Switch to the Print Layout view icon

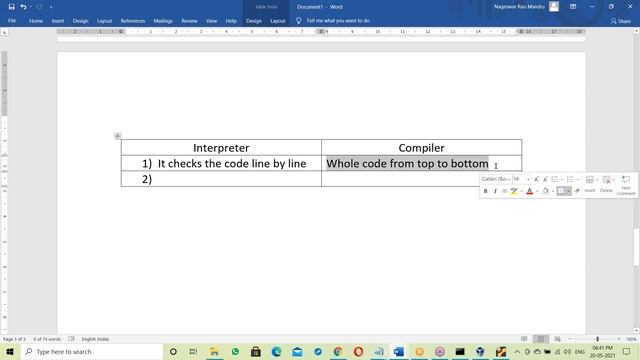[x=541, y=339]
